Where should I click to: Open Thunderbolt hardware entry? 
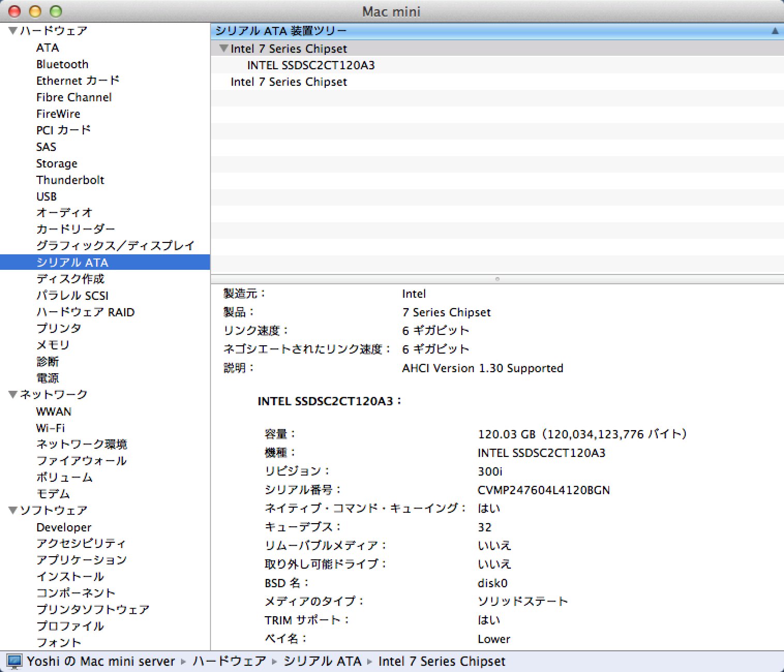point(70,180)
